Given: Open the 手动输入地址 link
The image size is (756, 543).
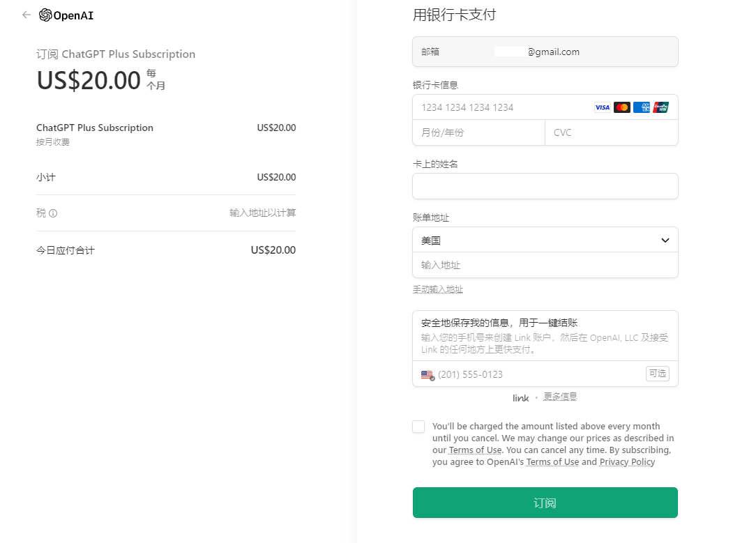Looking at the screenshot, I should [x=437, y=289].
